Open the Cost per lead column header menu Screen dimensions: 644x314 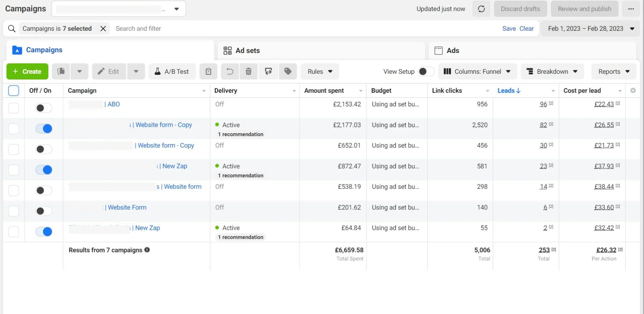(620, 91)
